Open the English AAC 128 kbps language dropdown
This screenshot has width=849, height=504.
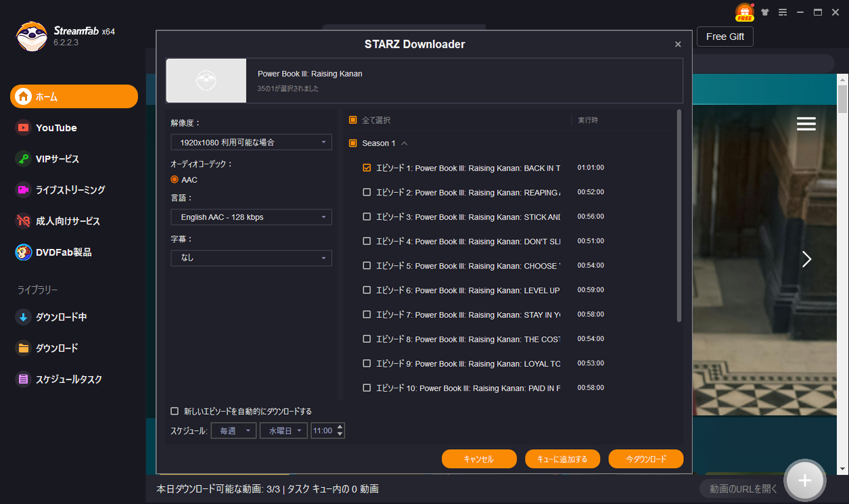[x=251, y=217]
